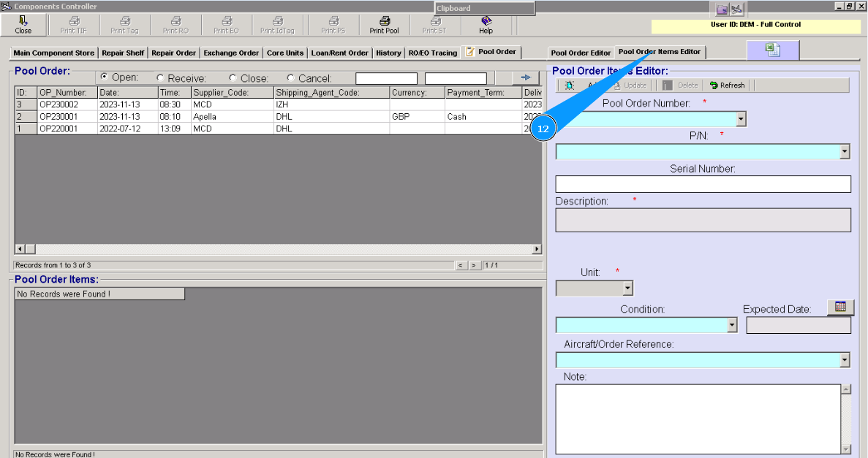Select the Pool Order tab

tap(491, 52)
